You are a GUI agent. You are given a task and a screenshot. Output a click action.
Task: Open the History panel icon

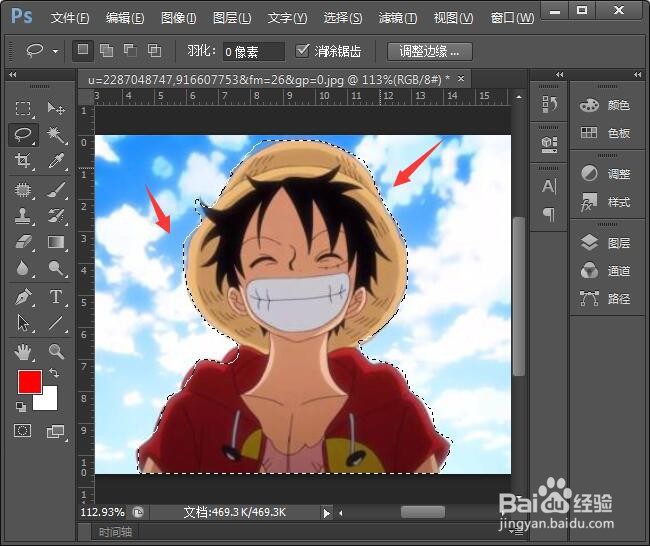click(x=549, y=104)
